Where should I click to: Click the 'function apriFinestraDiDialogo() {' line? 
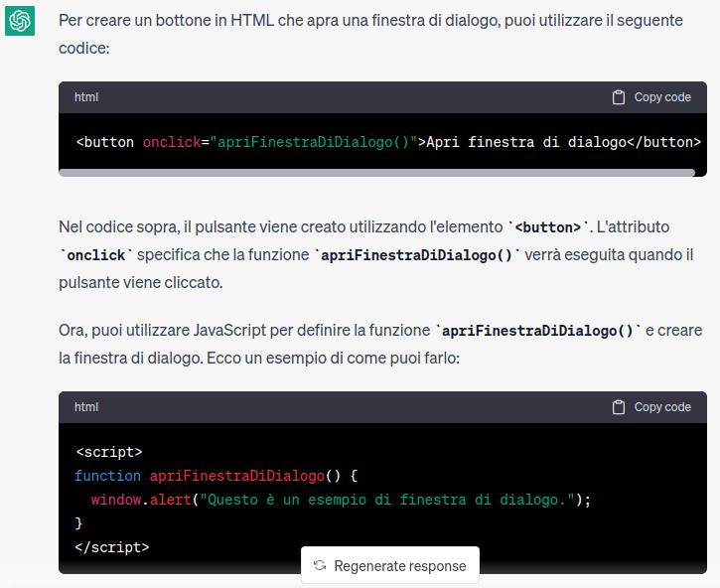pyautogui.click(x=216, y=476)
